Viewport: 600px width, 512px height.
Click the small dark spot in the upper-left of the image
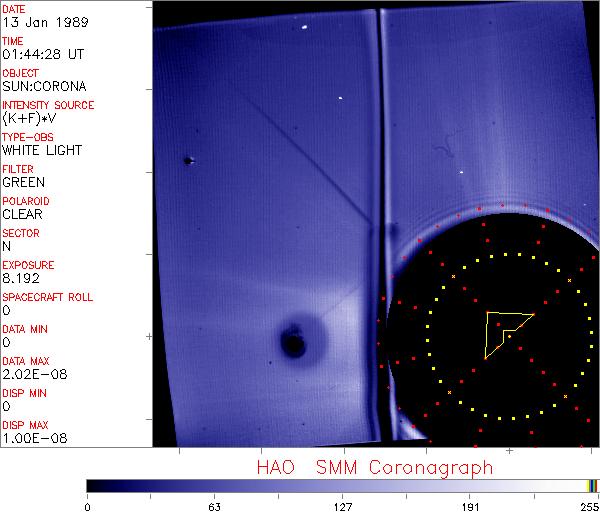(187, 160)
